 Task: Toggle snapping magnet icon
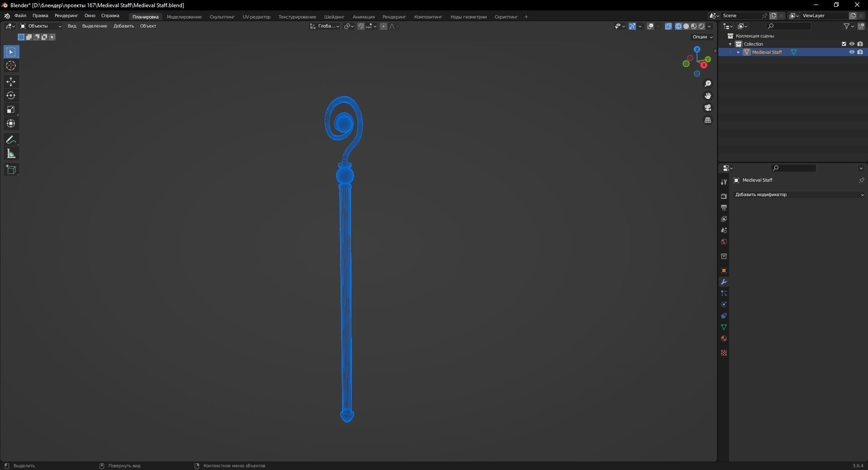361,26
